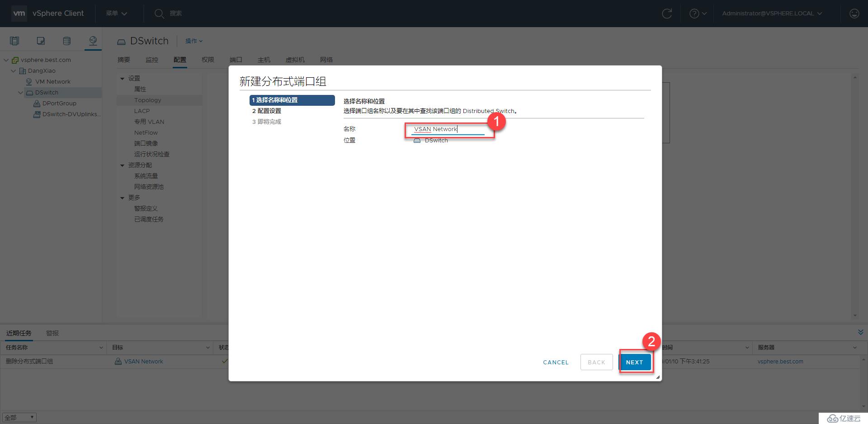Open the 运行状况检查 item
Viewport: 868px width, 424px height.
point(152,155)
